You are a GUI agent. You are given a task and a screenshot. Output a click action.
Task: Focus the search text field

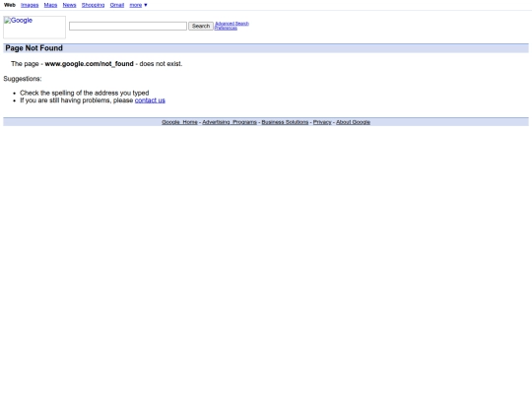tap(128, 27)
